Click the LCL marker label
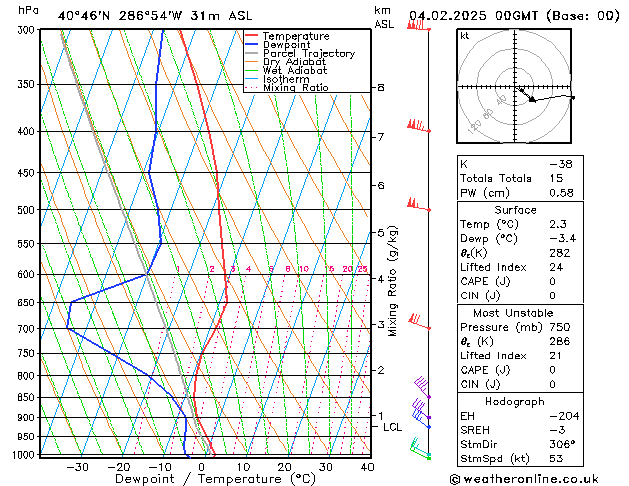This screenshot has width=629, height=486. point(392,427)
